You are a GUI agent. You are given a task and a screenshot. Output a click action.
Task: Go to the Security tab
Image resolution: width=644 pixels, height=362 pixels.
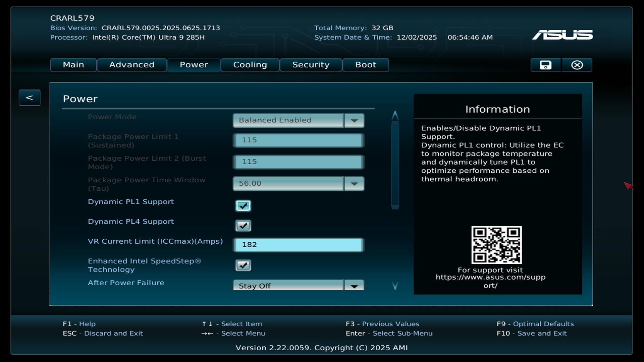click(x=311, y=65)
